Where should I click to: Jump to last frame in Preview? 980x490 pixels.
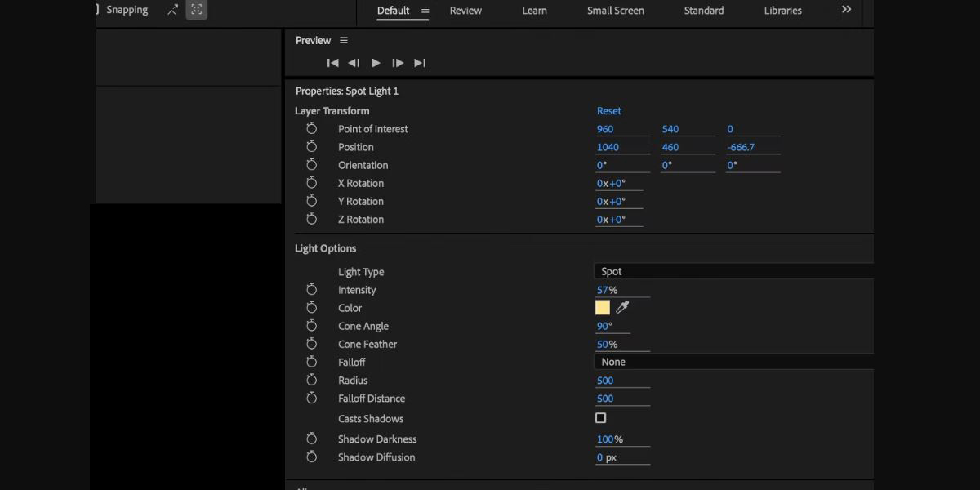(420, 63)
